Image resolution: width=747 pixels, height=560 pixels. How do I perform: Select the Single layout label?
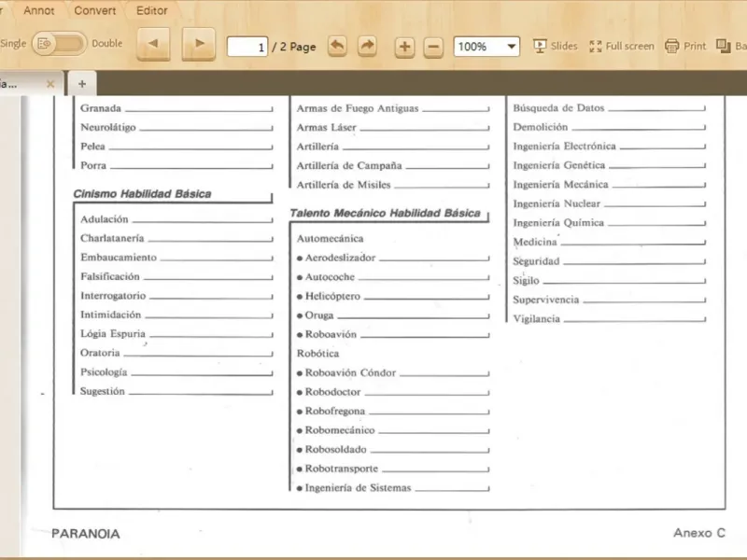[13, 43]
